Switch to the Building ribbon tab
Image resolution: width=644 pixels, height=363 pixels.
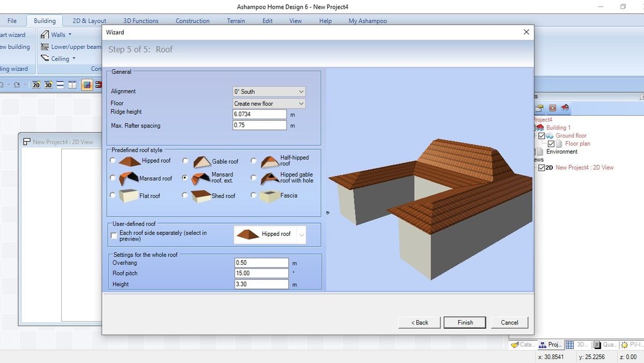(45, 20)
